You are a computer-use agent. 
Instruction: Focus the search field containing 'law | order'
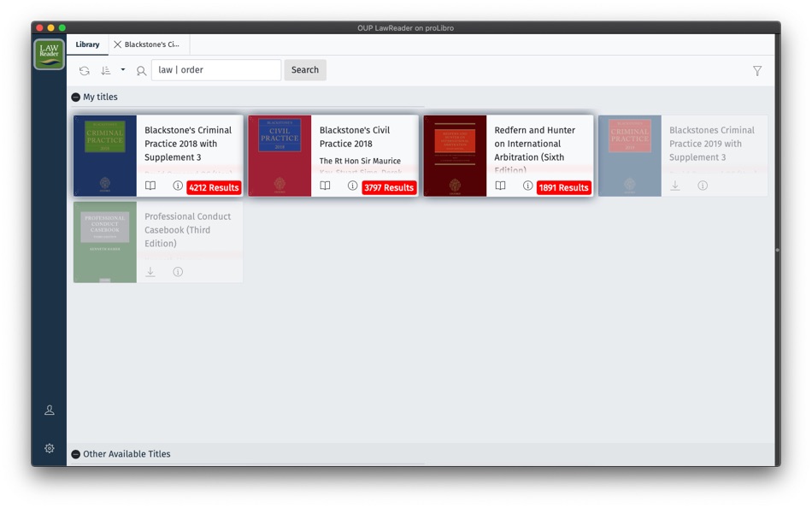pyautogui.click(x=216, y=70)
